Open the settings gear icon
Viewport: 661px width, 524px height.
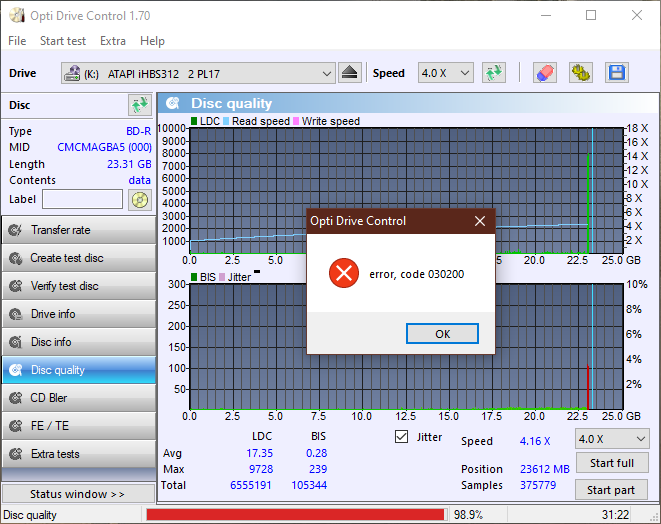[x=580, y=73]
